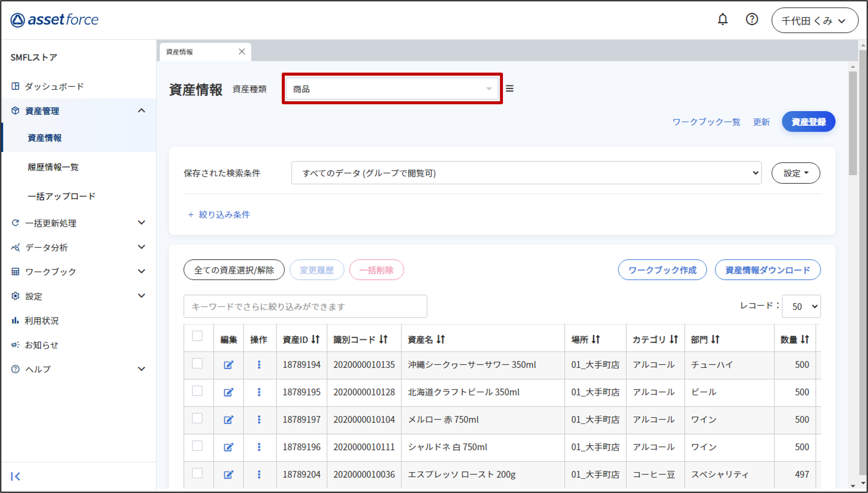Image resolution: width=868 pixels, height=493 pixels.
Task: Open 履歴情報一覧 in the sidebar
Action: (x=53, y=167)
